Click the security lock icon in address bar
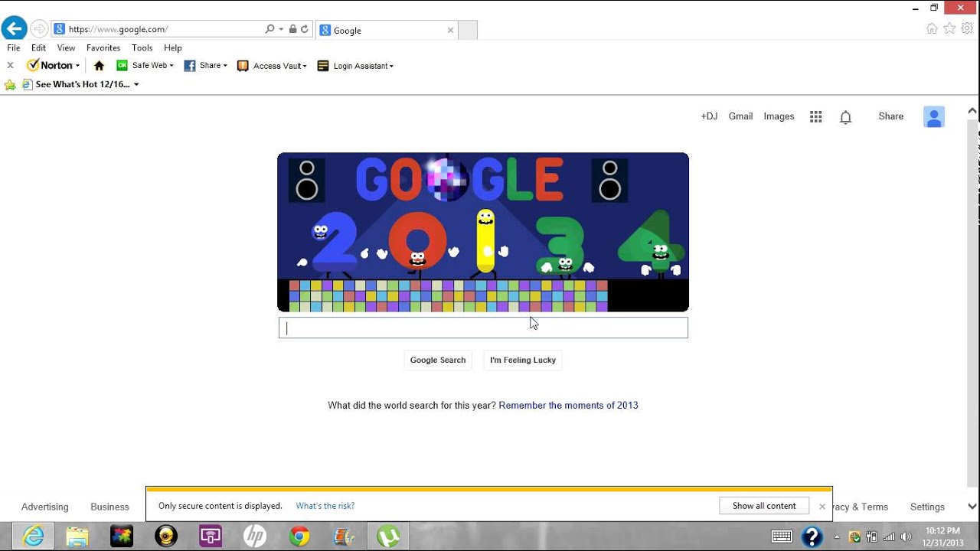Screen dimensions: 980x551 click(292, 29)
